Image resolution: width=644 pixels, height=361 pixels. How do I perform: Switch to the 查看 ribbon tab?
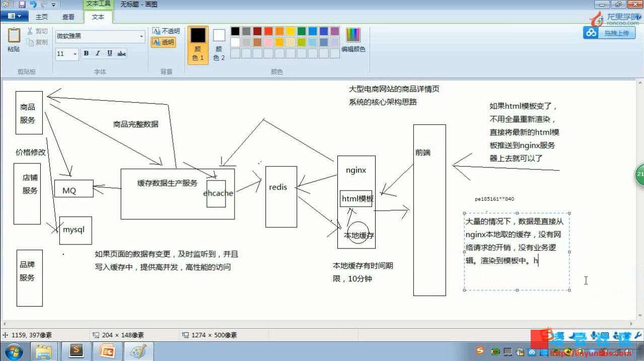coord(68,17)
